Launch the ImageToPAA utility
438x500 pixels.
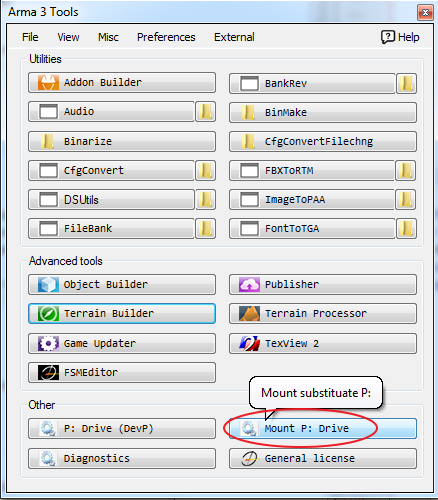[312, 200]
